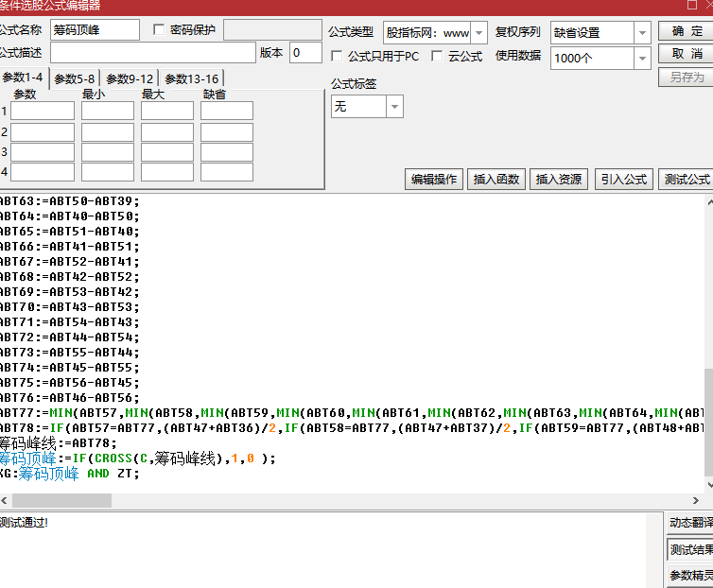The height and width of the screenshot is (588, 713).
Task: Click the 版本 field showing 0
Action: tap(305, 53)
